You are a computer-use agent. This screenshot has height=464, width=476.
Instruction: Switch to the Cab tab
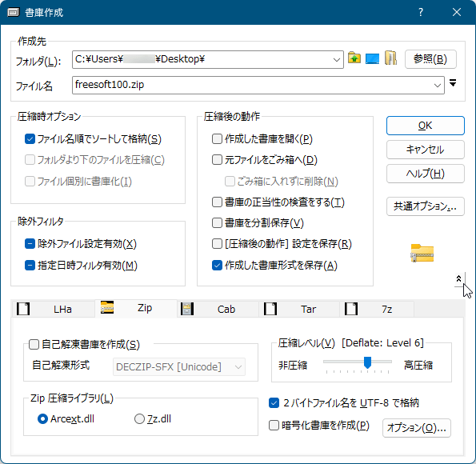[218, 309]
